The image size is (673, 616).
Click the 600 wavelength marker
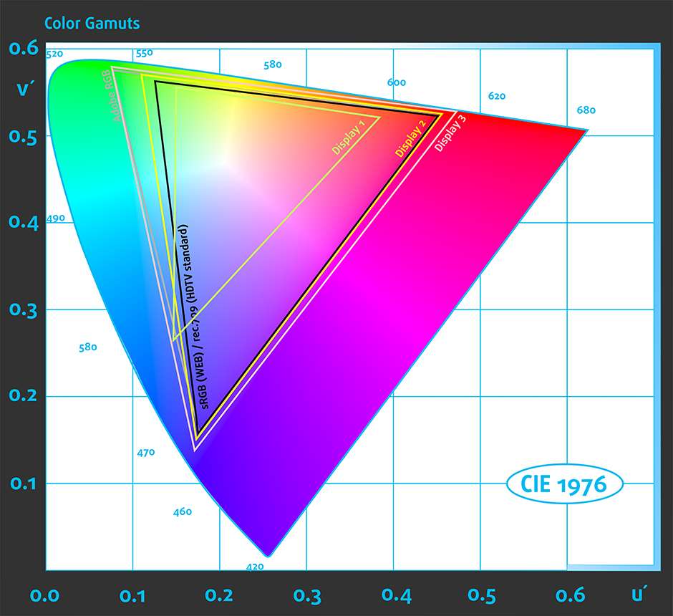point(397,82)
